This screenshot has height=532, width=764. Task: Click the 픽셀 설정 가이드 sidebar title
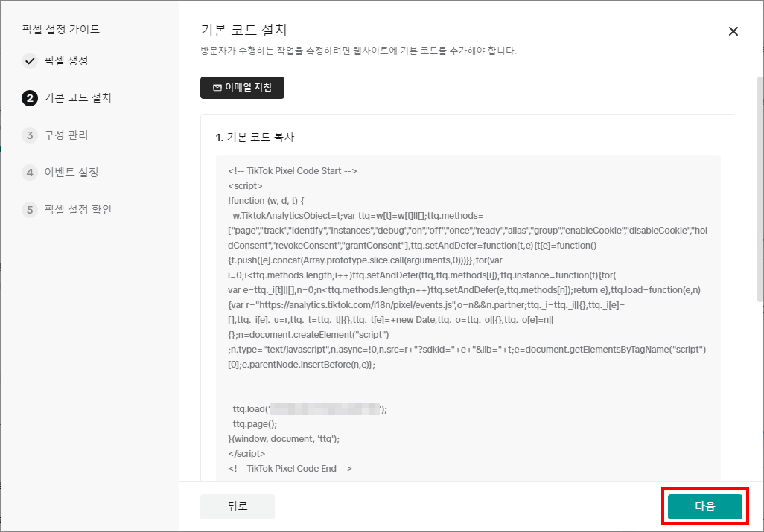point(61,30)
